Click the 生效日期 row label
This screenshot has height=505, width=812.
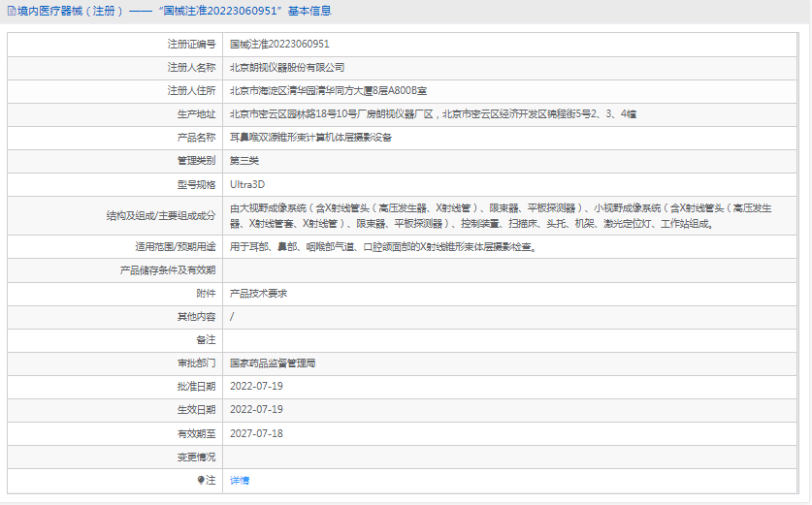point(196,410)
